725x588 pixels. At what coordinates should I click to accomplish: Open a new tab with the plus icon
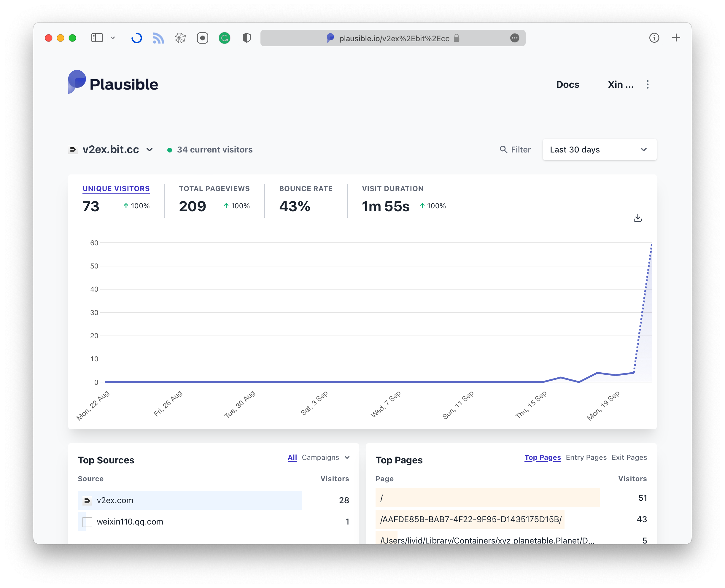(x=676, y=38)
